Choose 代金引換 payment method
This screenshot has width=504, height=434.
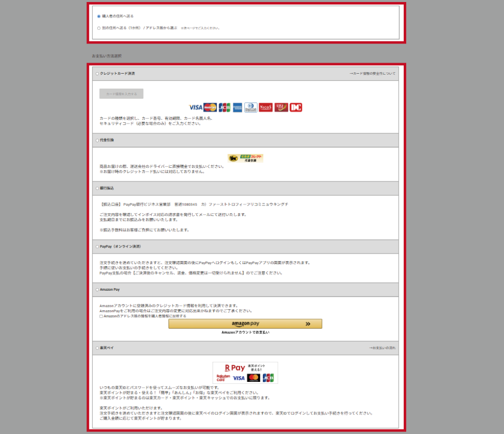(97, 140)
